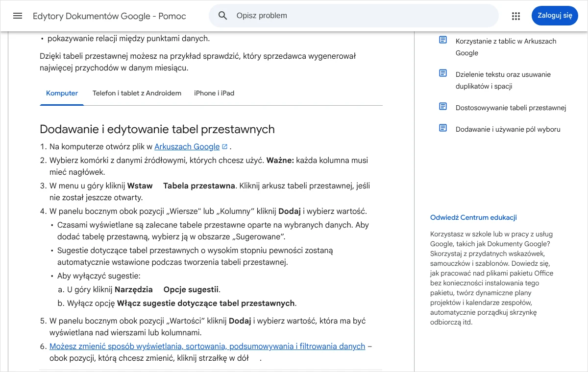
Task: Switch to iPhone i iPad tab
Action: pos(214,93)
